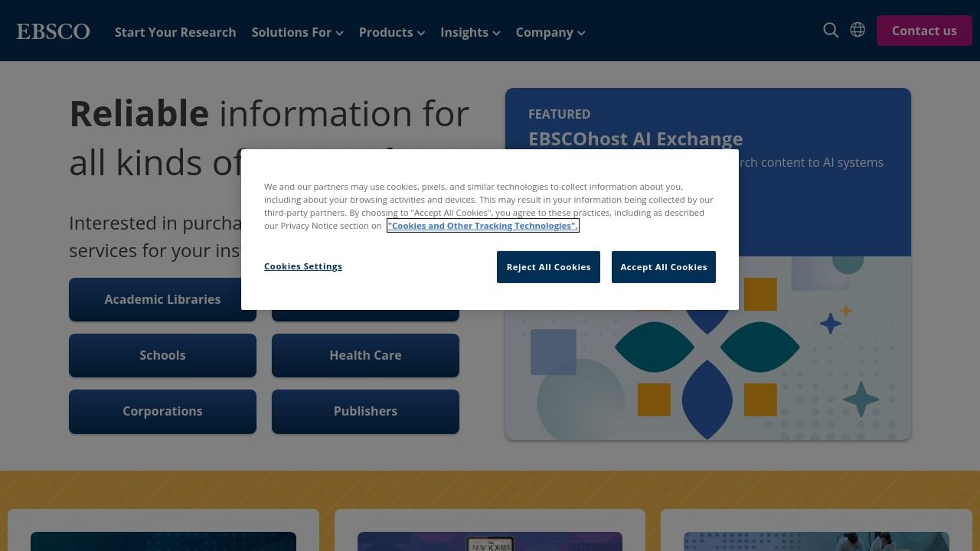Open the globe language selector
The image size is (980, 551).
coord(857,30)
